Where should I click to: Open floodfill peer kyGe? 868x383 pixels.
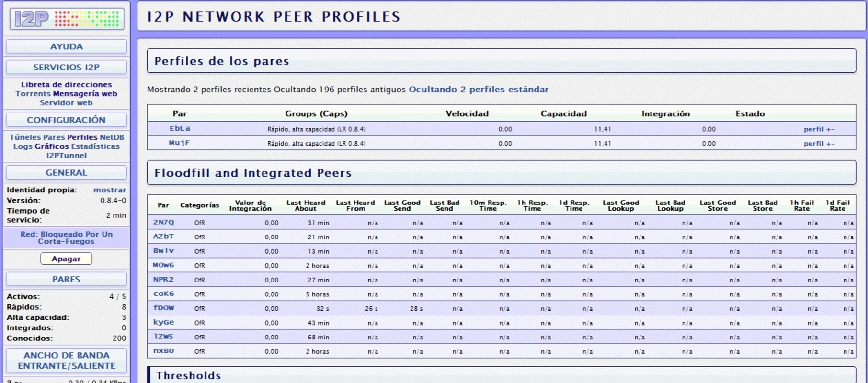pyautogui.click(x=163, y=322)
